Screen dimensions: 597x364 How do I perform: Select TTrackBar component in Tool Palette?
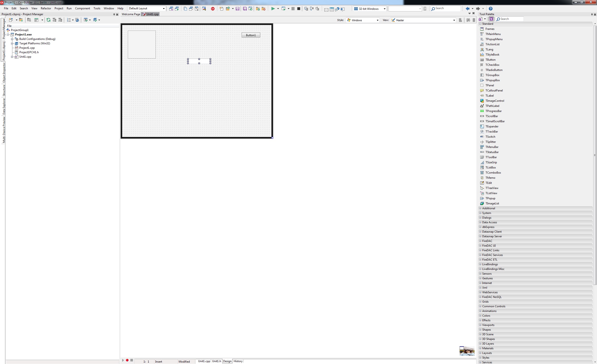point(491,132)
